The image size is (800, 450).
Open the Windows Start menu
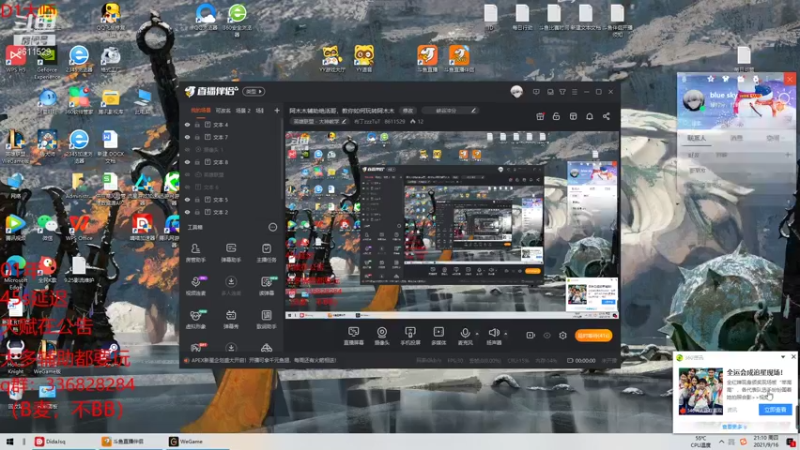[x=9, y=441]
